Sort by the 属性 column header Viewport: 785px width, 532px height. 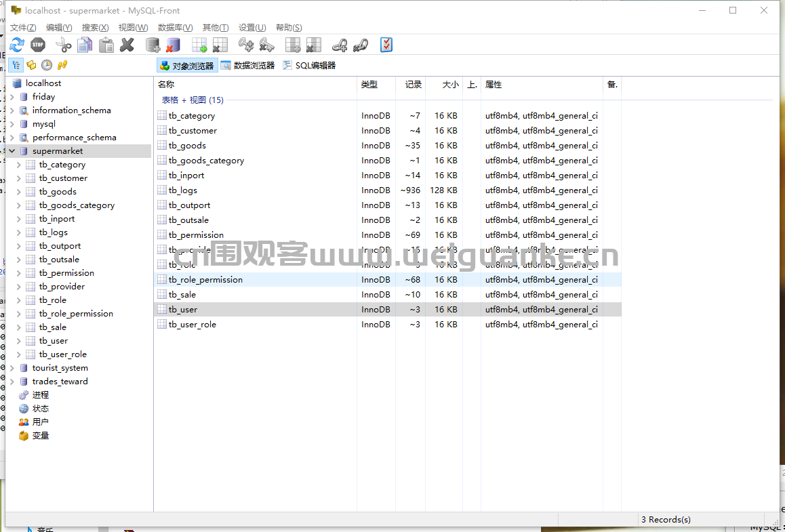click(542, 85)
